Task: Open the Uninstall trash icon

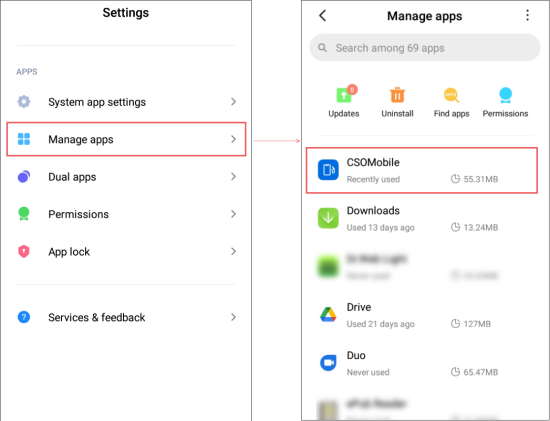Action: (x=397, y=95)
